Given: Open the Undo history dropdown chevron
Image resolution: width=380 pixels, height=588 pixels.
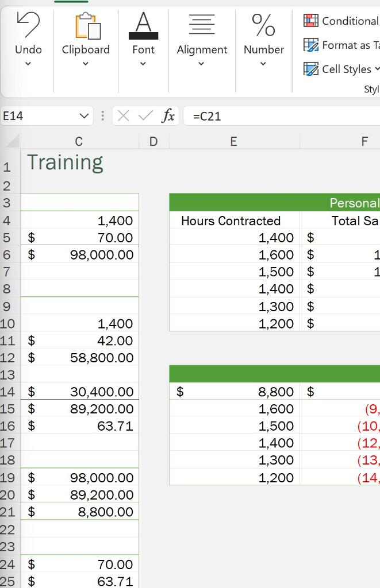Looking at the screenshot, I should [28, 64].
